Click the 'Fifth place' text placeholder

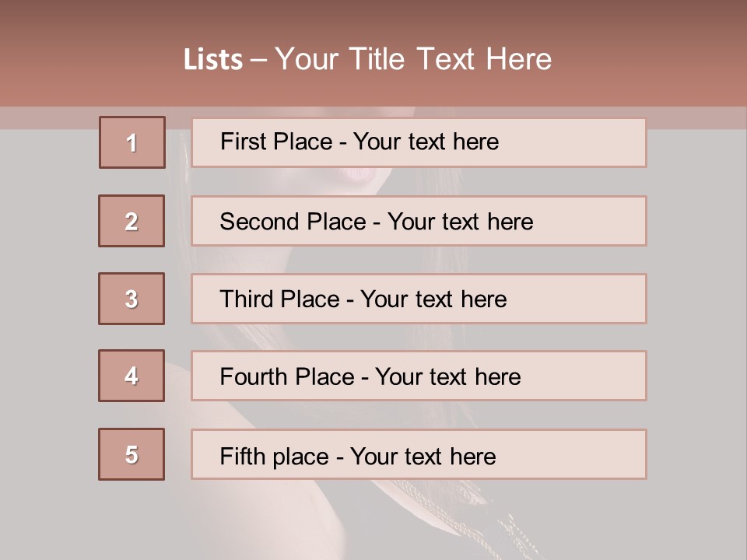point(419,454)
